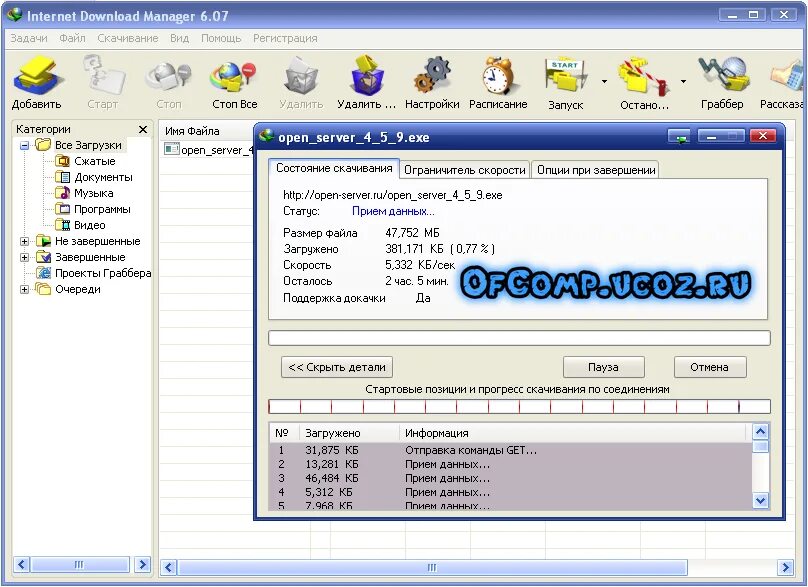Screen dimensions: 808x587
Task: Click the file icon next to open_server entry
Action: click(172, 149)
